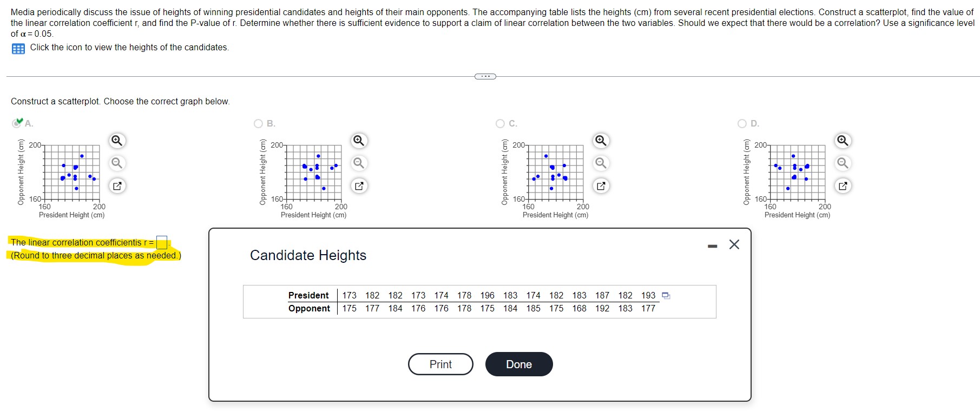The width and height of the screenshot is (980, 412).
Task: Click the external link icon beside graph B
Action: 359,185
